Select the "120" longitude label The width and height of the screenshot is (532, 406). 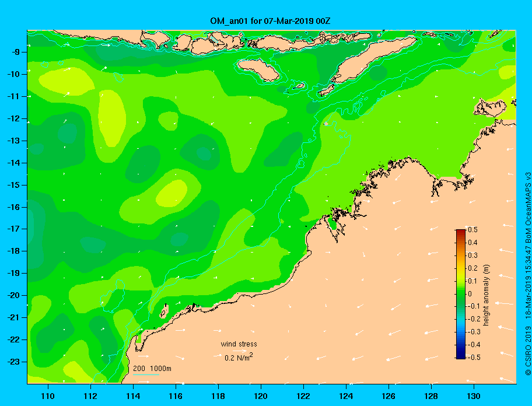click(x=261, y=396)
